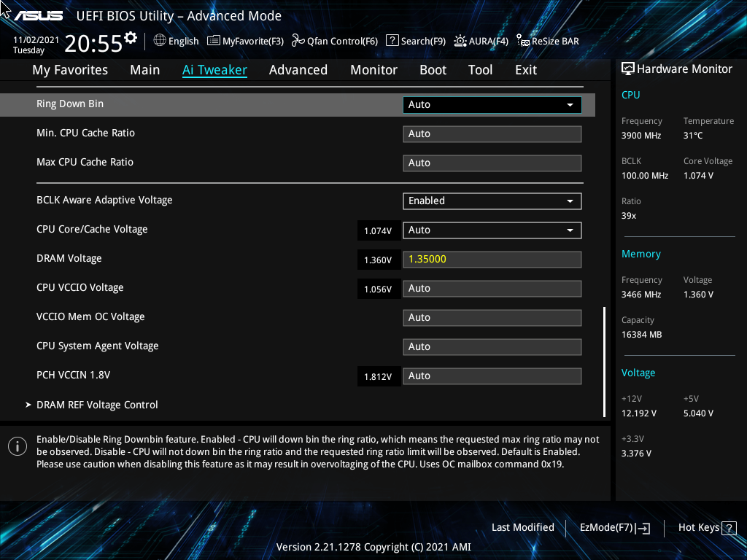
Task: Click the 16384 MB capacity value
Action: point(642,334)
